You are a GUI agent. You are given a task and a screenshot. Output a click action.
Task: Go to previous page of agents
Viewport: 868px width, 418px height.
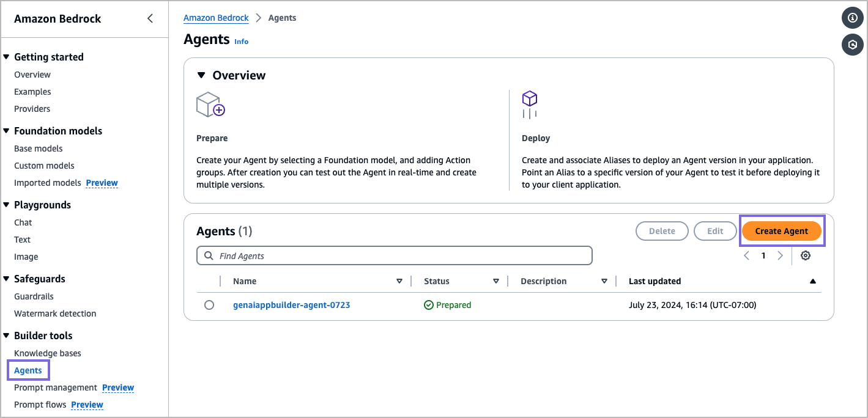746,255
